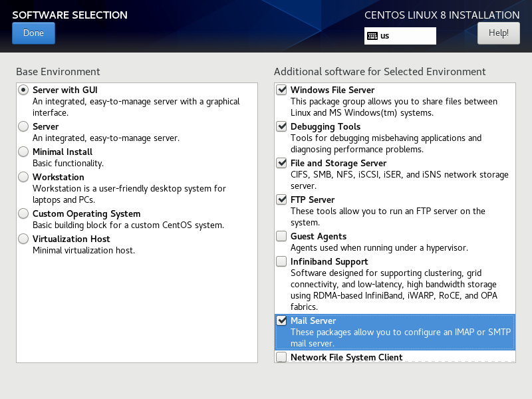Select the Virtualization Host radio button
532x399 pixels.
tap(23, 239)
